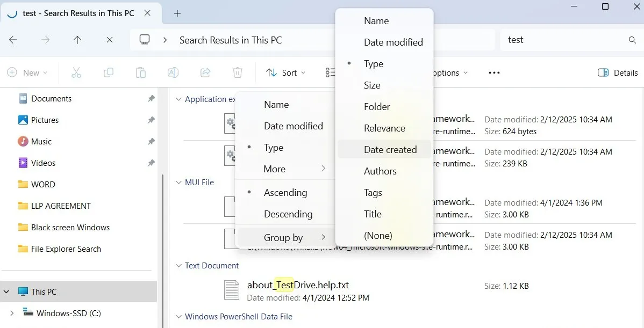644x328 pixels.
Task: Set sort order to Descending
Action: click(288, 214)
